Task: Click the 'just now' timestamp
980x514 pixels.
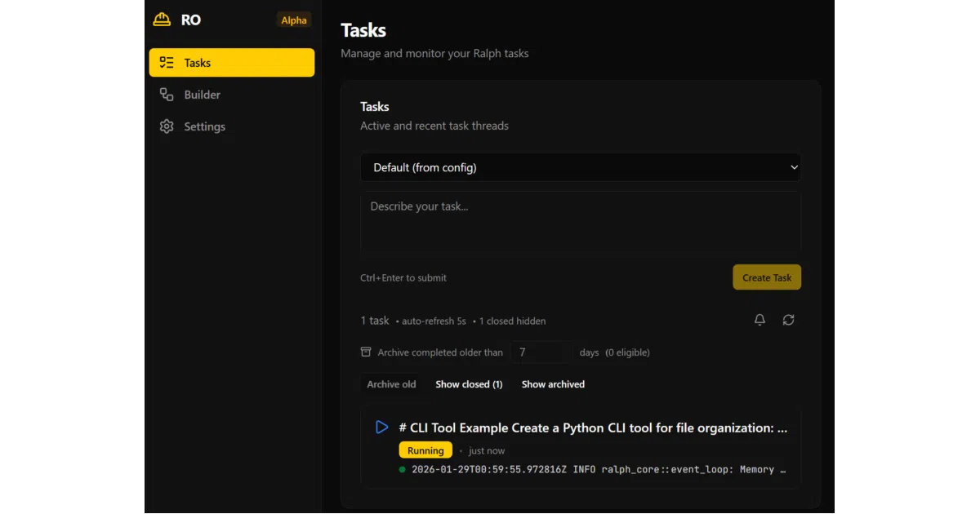Action: [487, 451]
